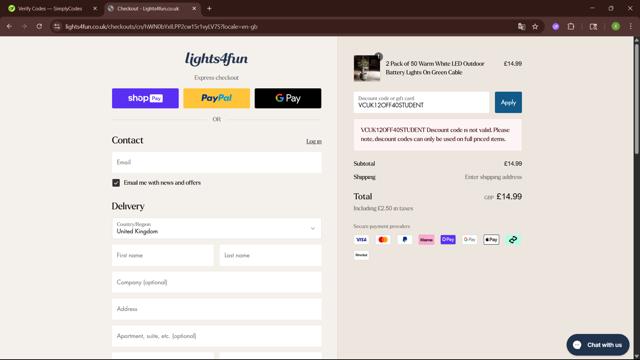The height and width of the screenshot is (360, 640).
Task: Open a new browser tab
Action: coord(209,8)
